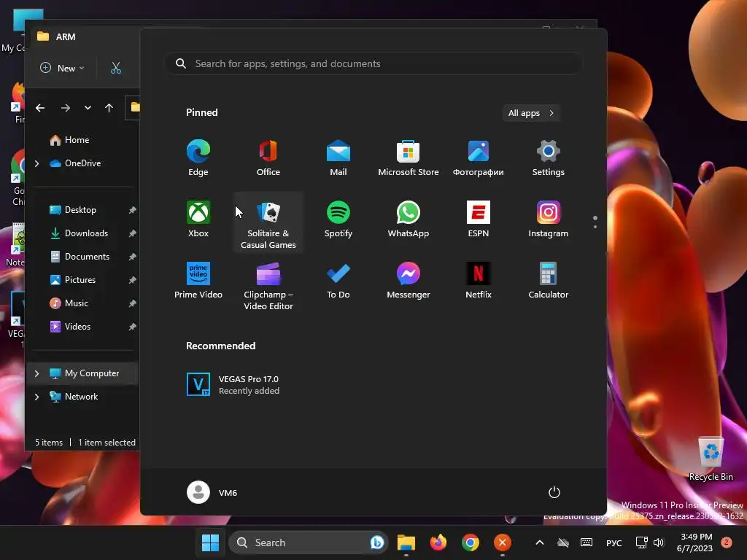Open File Explorer from the taskbar
Viewport: 747px width, 560px height.
406,542
